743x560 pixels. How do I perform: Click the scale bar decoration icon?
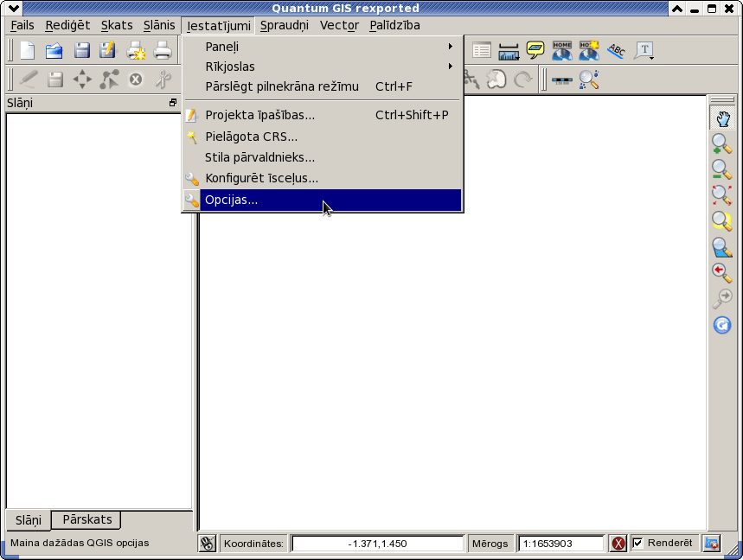562,80
